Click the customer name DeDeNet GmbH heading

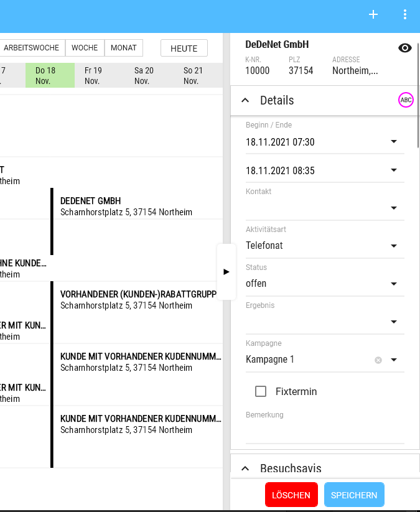(277, 44)
